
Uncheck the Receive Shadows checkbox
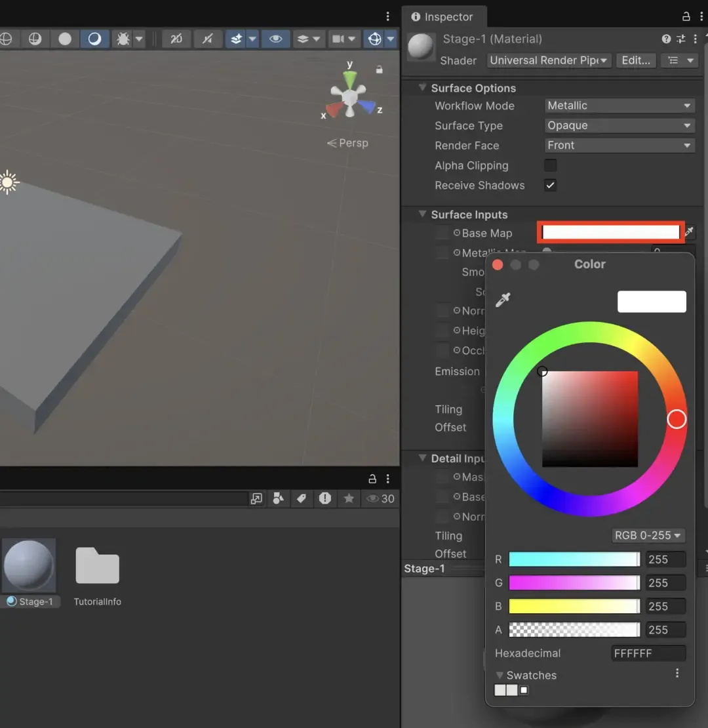[x=551, y=185]
